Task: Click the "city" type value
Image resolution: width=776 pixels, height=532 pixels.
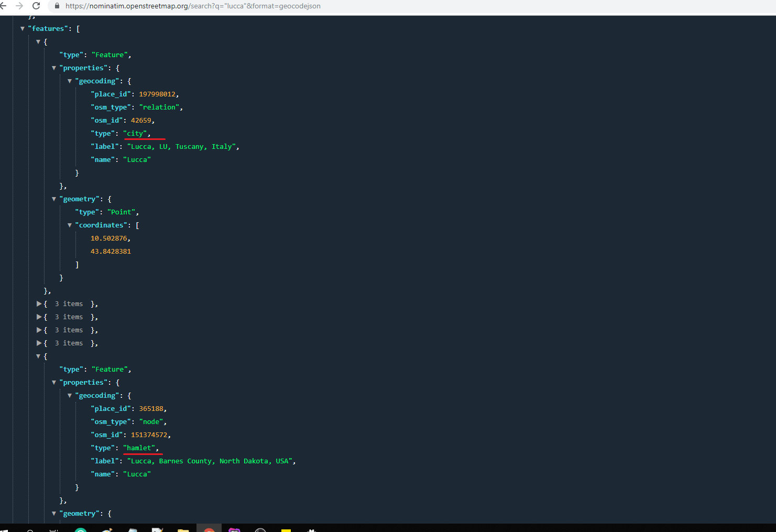Action: point(136,134)
